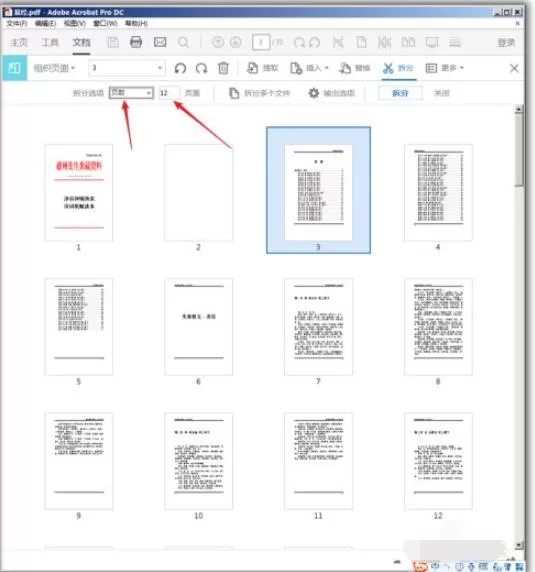Select page 4 thumbnail
This screenshot has height=572, width=535.
438,193
